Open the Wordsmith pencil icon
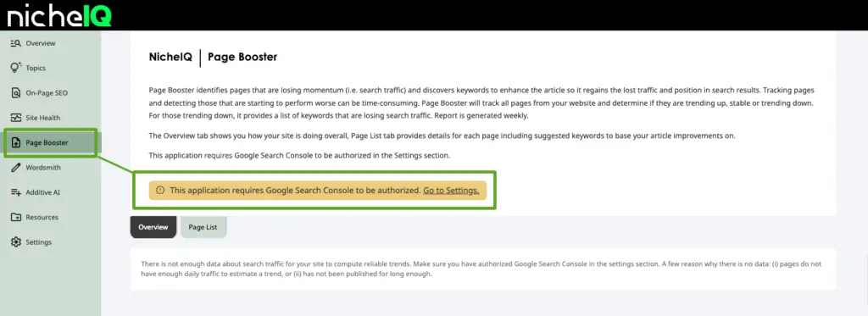 click(x=15, y=168)
